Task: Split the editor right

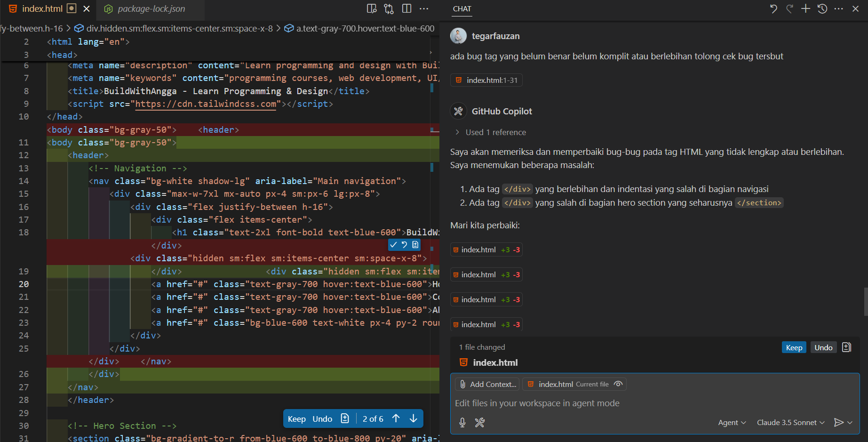Action: click(x=407, y=8)
